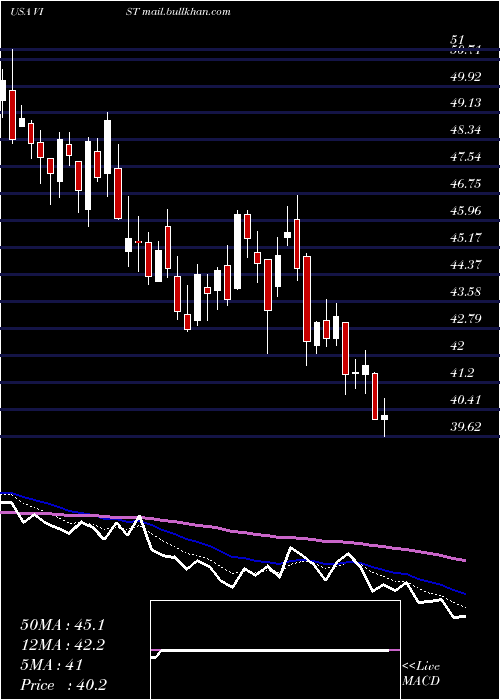Image resolution: width=500 pixels, height=700 pixels.
Task: Click inside the MACD inset chart box
Action: [275, 650]
